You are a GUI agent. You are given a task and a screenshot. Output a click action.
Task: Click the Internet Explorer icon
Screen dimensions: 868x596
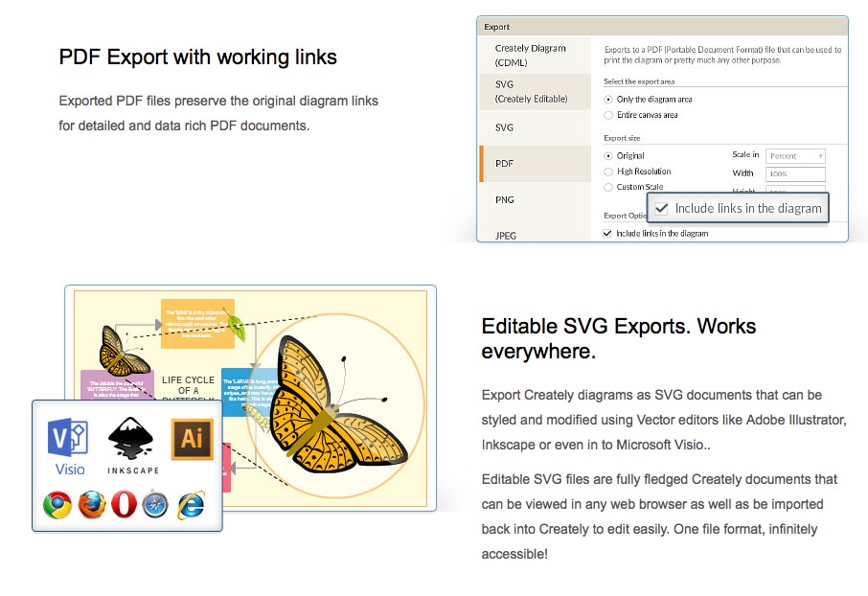191,505
